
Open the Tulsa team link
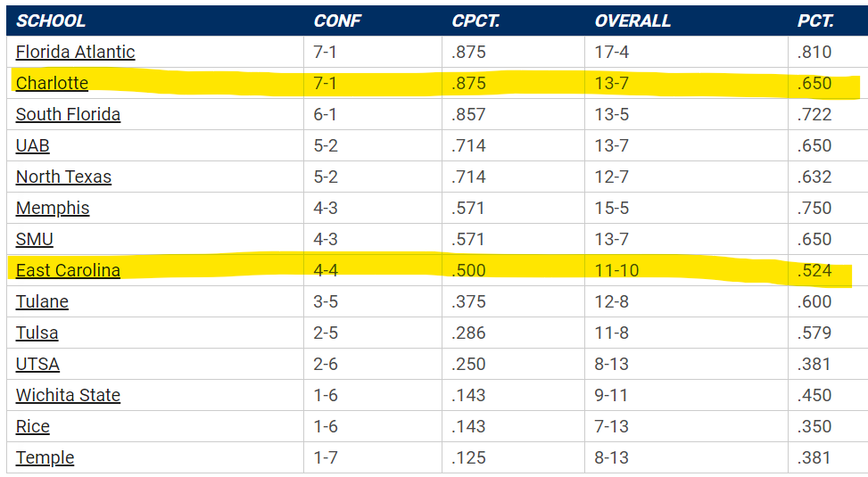[x=37, y=333]
